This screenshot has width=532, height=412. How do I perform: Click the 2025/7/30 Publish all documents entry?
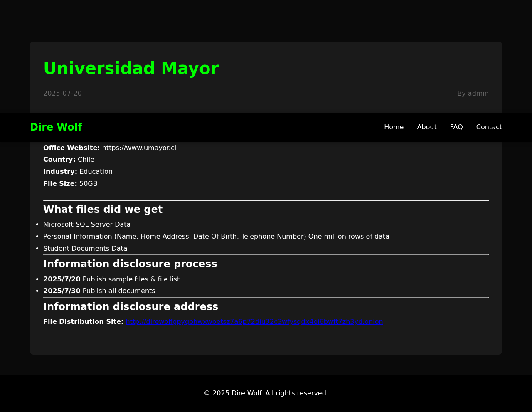(x=99, y=291)
